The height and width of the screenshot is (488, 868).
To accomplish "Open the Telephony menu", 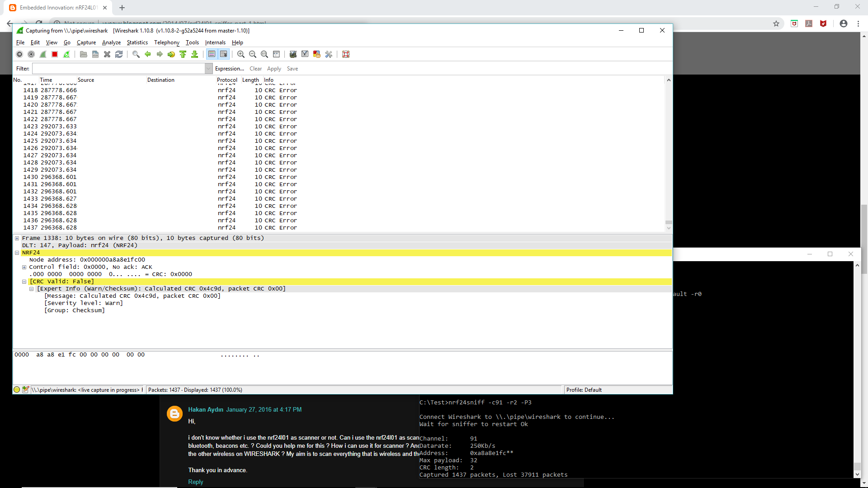I will tap(167, 42).
